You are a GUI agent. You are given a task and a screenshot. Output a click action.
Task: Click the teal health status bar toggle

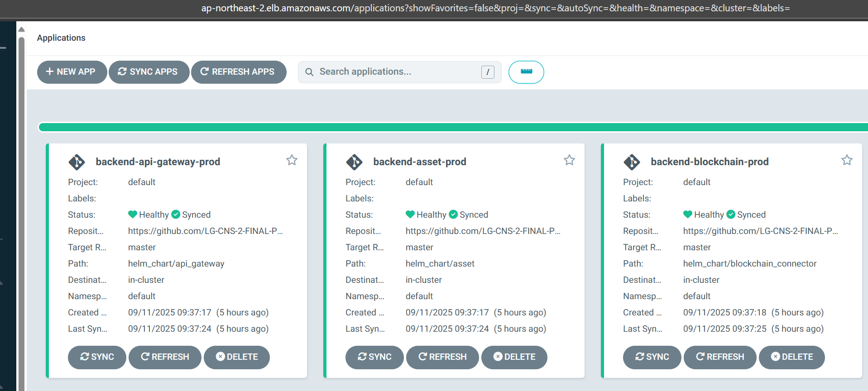[526, 72]
